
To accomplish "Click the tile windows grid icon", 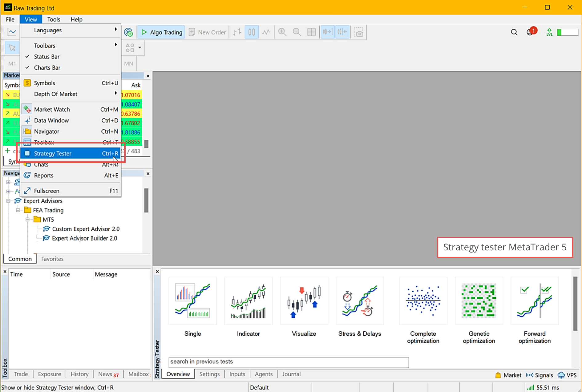I will [x=311, y=32].
